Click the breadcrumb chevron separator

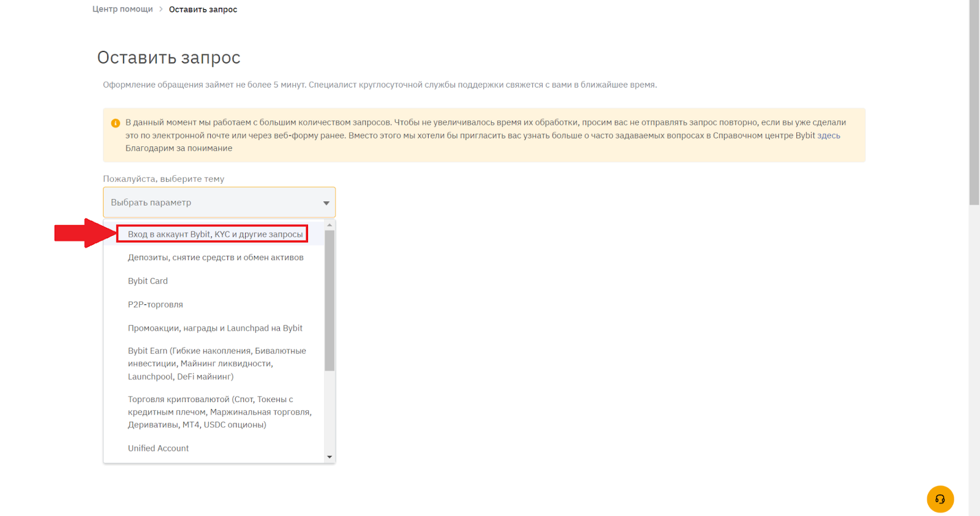(x=161, y=9)
